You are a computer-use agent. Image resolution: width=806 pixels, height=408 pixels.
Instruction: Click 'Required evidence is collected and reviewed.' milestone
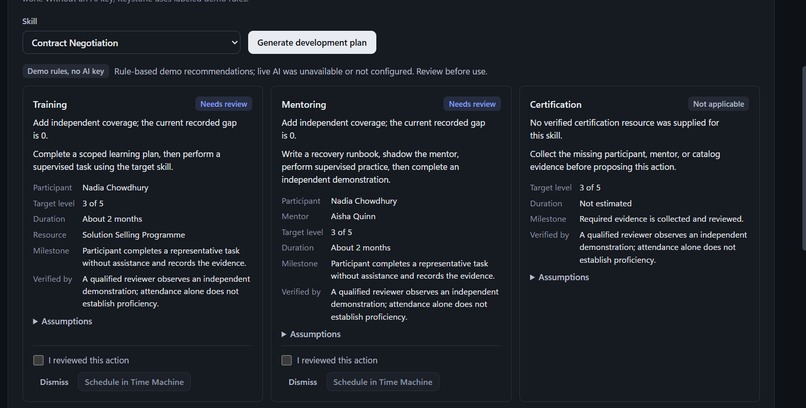tap(662, 219)
